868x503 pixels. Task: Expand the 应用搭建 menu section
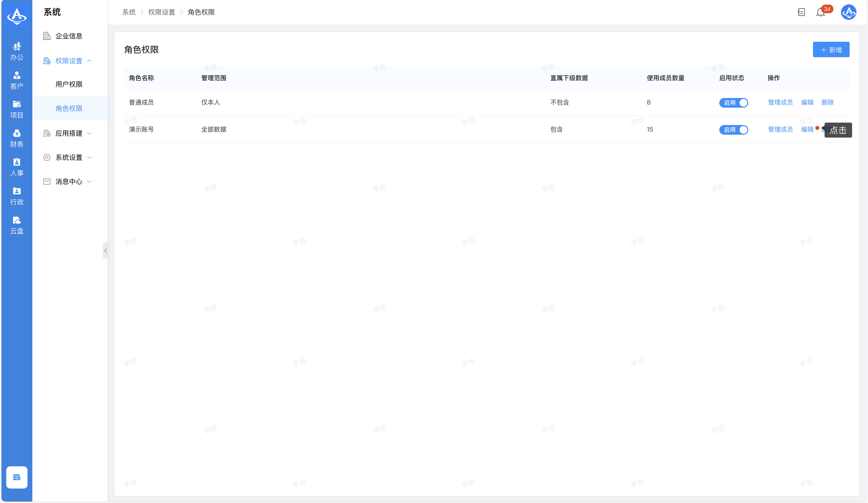[69, 133]
